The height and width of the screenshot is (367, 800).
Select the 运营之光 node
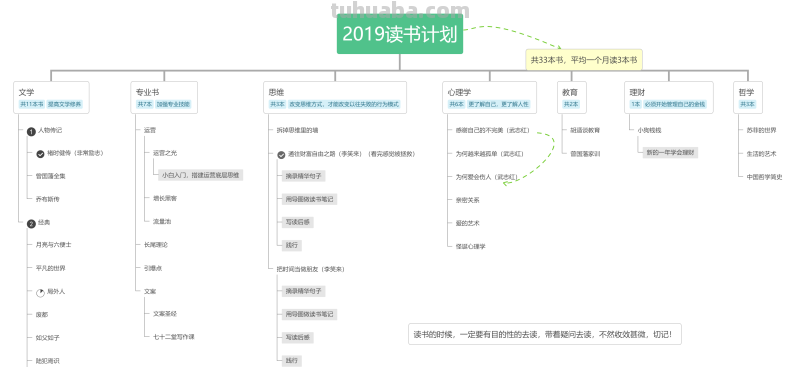coord(165,153)
